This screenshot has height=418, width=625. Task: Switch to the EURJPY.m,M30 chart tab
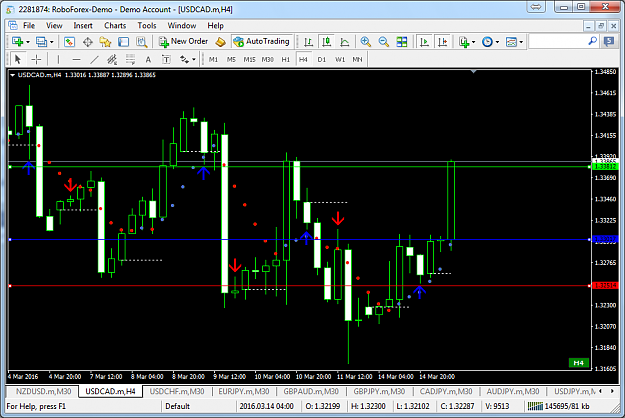point(244,391)
